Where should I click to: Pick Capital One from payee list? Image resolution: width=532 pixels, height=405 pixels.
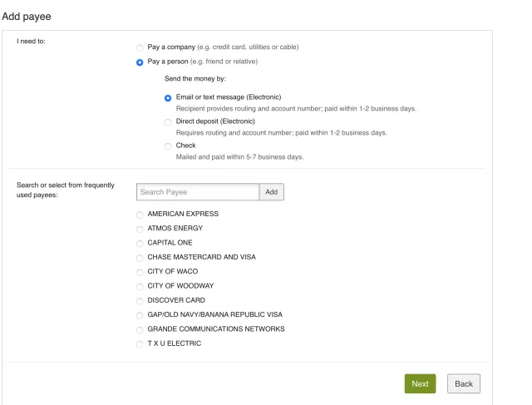[140, 243]
